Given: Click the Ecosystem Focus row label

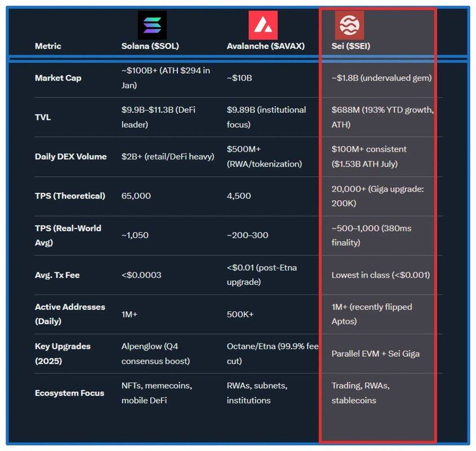Looking at the screenshot, I should [69, 393].
